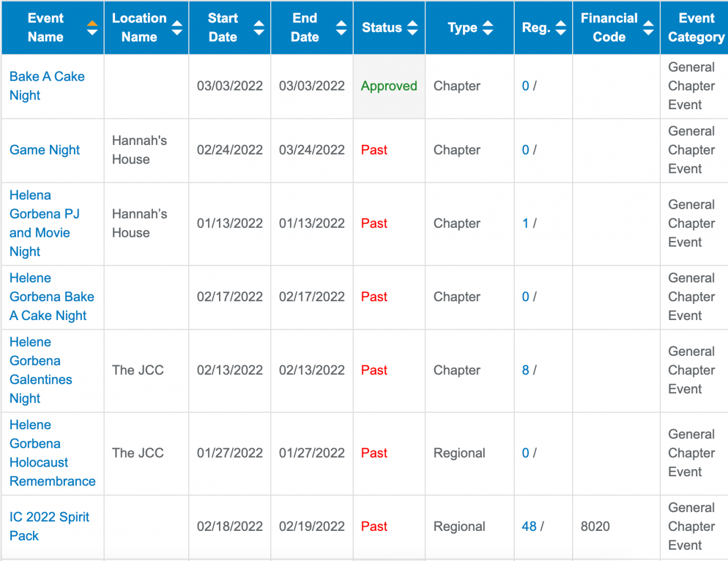
Task: View 8 registrations for Galentines Night
Action: click(x=526, y=370)
